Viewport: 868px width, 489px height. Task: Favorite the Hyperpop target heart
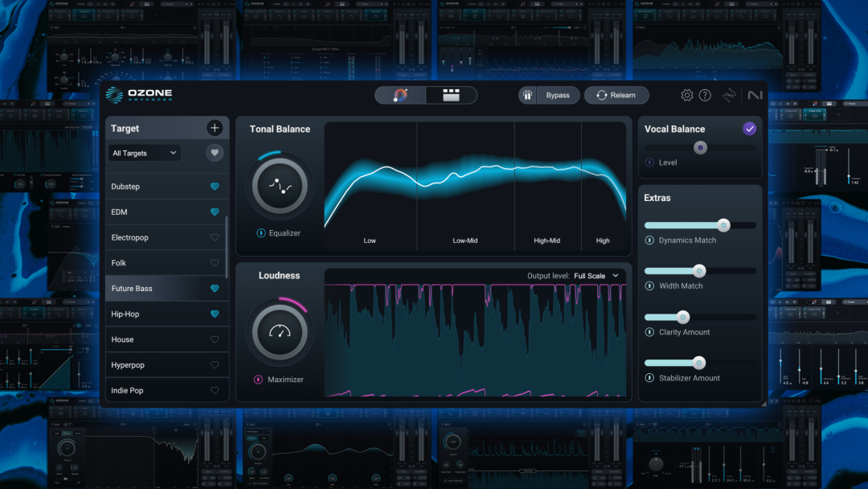[215, 365]
